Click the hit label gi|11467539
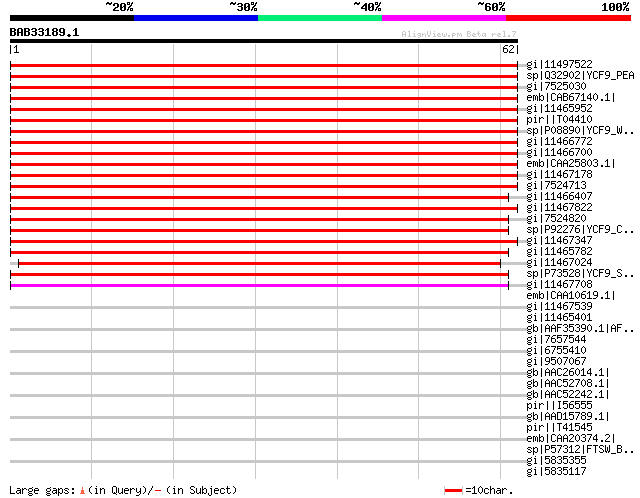640x498 pixels. 559,307
